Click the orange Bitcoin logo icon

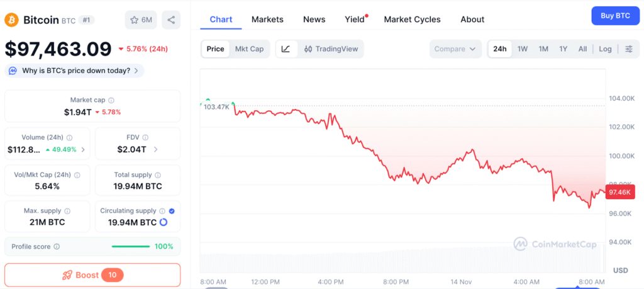(11, 20)
